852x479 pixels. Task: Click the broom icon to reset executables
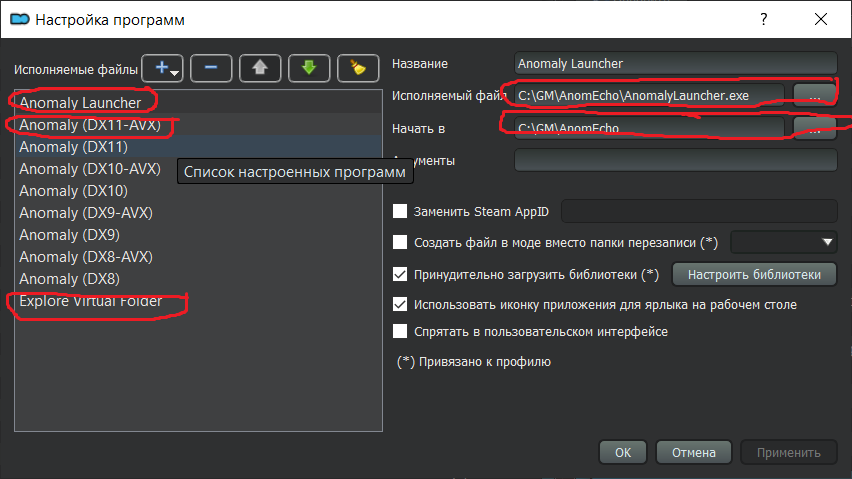tap(358, 68)
